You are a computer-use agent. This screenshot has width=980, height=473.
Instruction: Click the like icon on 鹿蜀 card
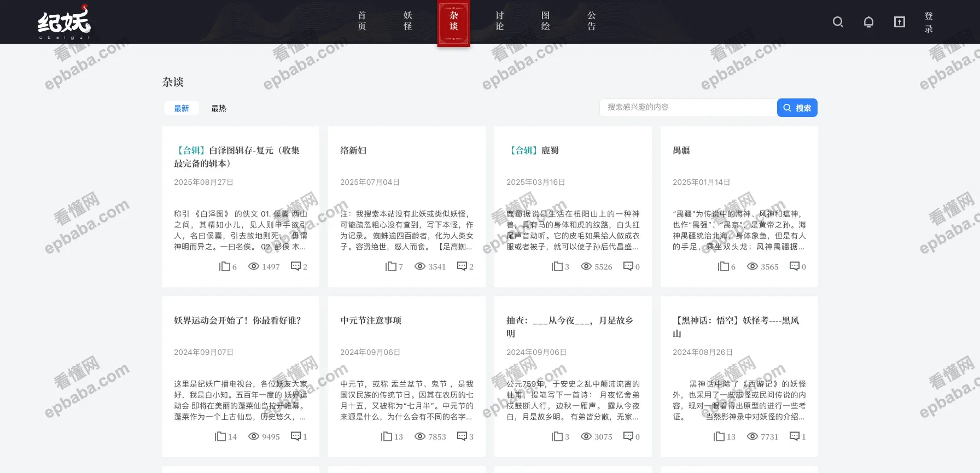tap(557, 266)
